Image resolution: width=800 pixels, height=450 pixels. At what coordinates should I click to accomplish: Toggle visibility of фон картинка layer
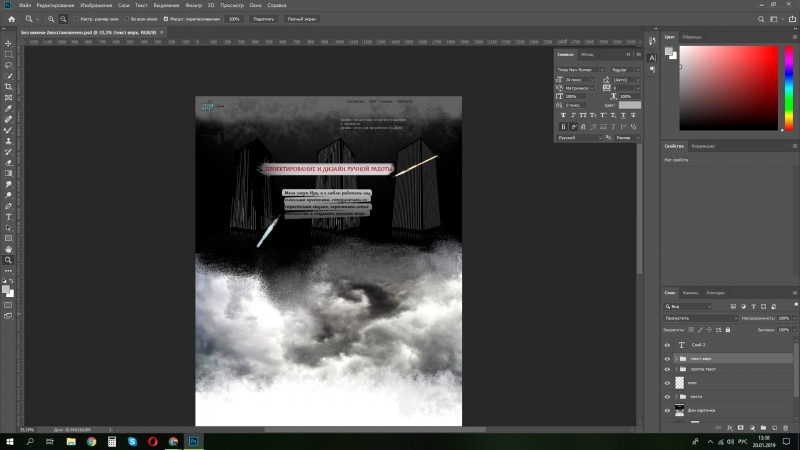click(x=667, y=410)
